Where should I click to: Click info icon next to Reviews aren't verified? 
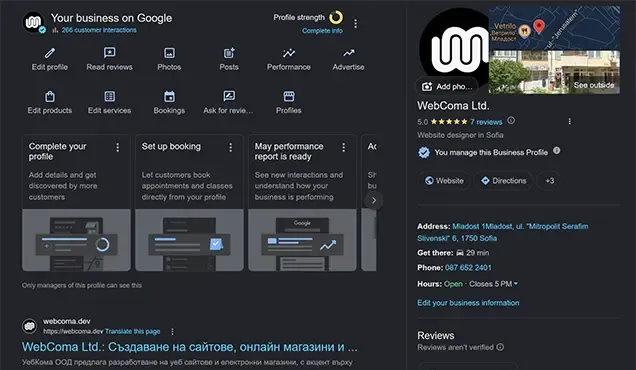(500, 347)
